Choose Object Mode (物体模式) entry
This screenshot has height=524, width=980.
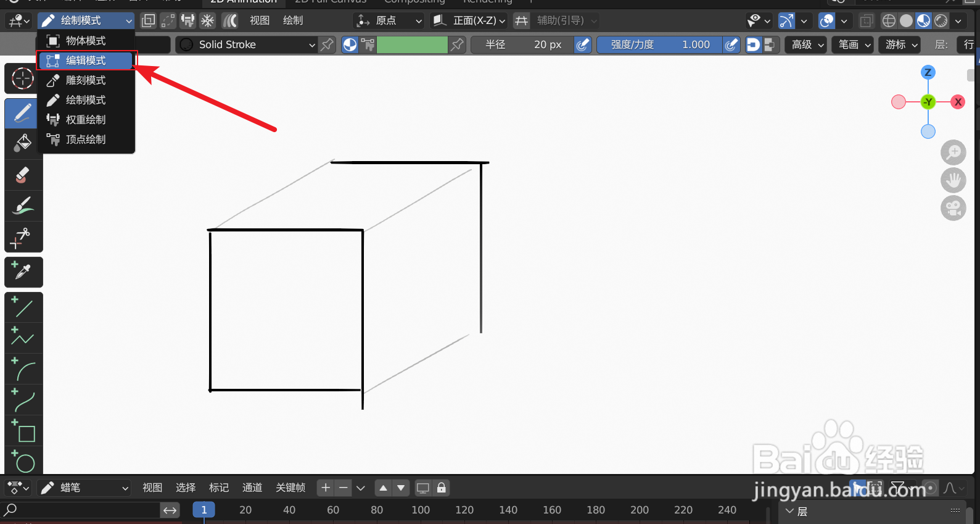pyautogui.click(x=86, y=41)
